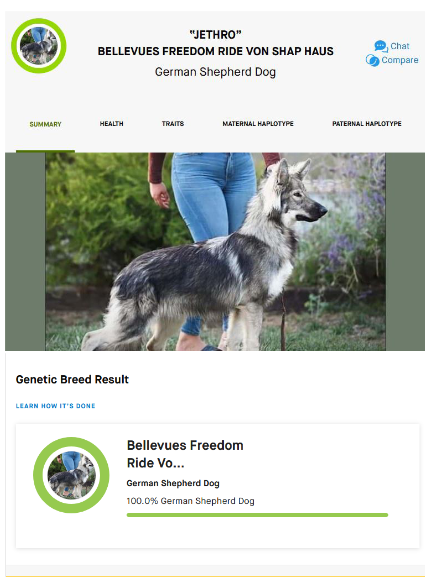Screen dimensions: 425x577
Task: Open the Chat link
Action: (400, 46)
